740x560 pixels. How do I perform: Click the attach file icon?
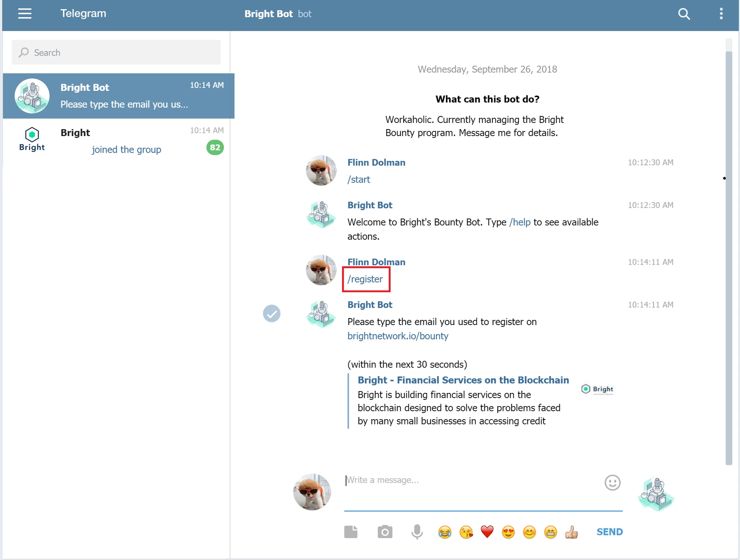click(x=351, y=532)
